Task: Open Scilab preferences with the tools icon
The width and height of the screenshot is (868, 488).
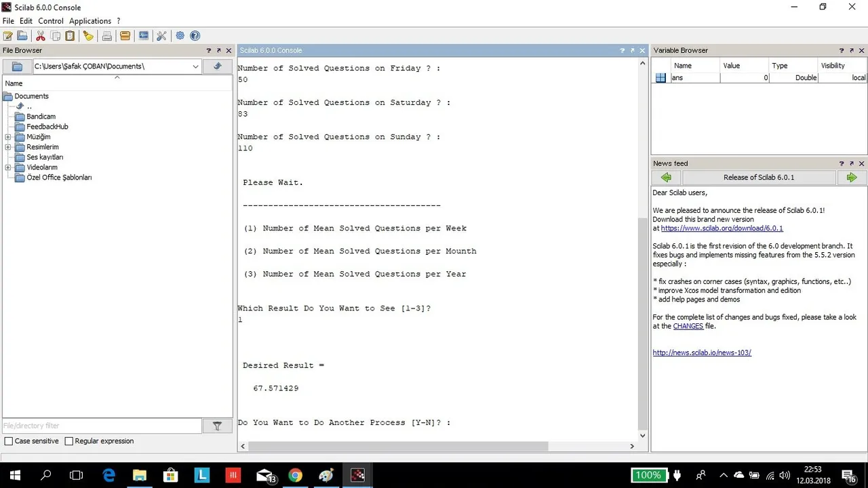Action: pyautogui.click(x=161, y=36)
